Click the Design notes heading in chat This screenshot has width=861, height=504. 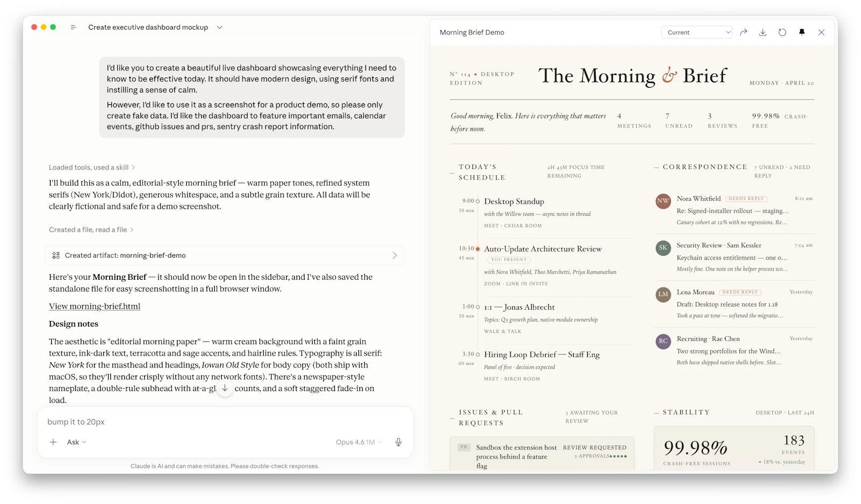tap(74, 324)
